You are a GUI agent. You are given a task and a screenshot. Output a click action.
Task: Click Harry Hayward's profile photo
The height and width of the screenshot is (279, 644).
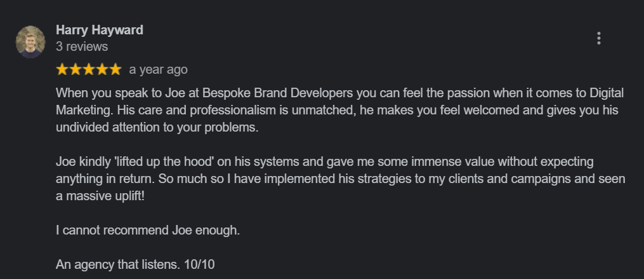(30, 42)
